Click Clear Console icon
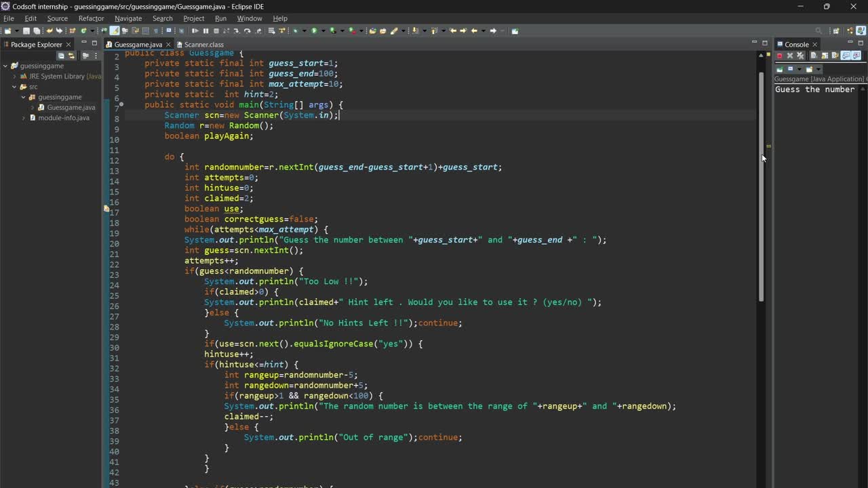 [x=814, y=56]
